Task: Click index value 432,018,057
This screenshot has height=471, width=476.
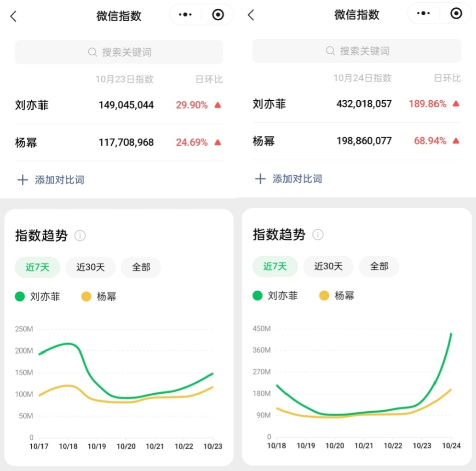Action: (364, 104)
